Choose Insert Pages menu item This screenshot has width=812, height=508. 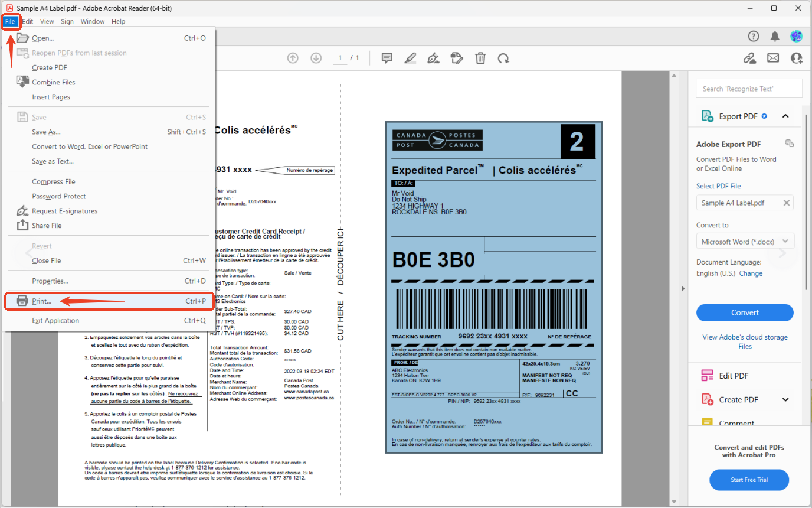coord(109,97)
